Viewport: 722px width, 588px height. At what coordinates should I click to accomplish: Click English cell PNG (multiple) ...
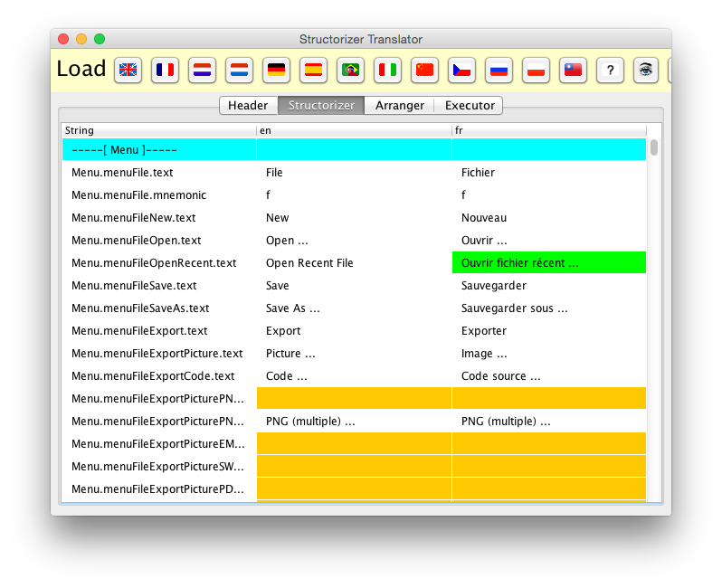(354, 422)
